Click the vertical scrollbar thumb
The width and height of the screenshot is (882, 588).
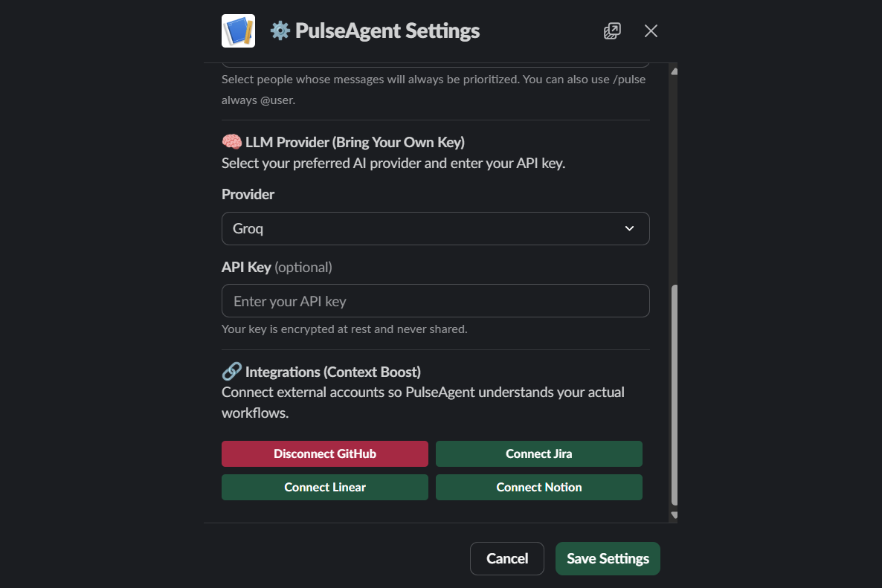tap(674, 395)
